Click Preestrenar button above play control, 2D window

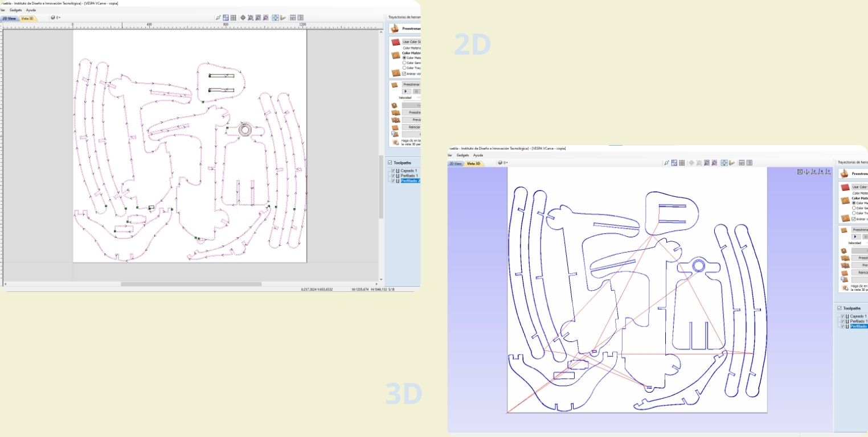coord(411,85)
